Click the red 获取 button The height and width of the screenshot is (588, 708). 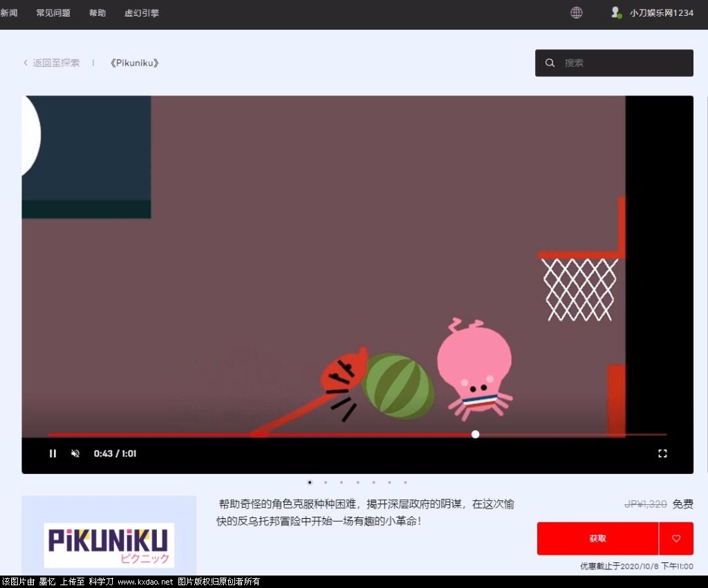597,538
